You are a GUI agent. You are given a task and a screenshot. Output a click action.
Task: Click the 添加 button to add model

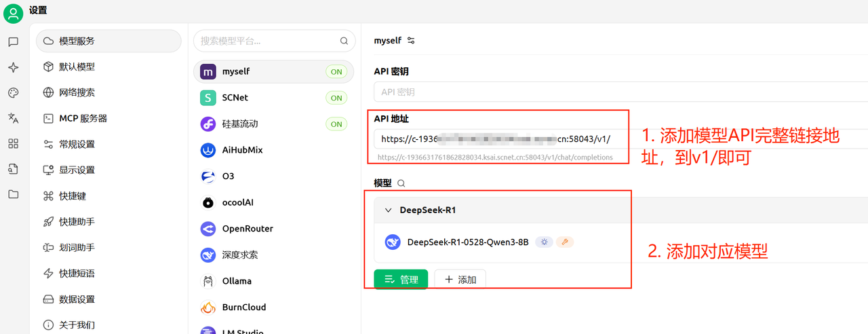460,280
